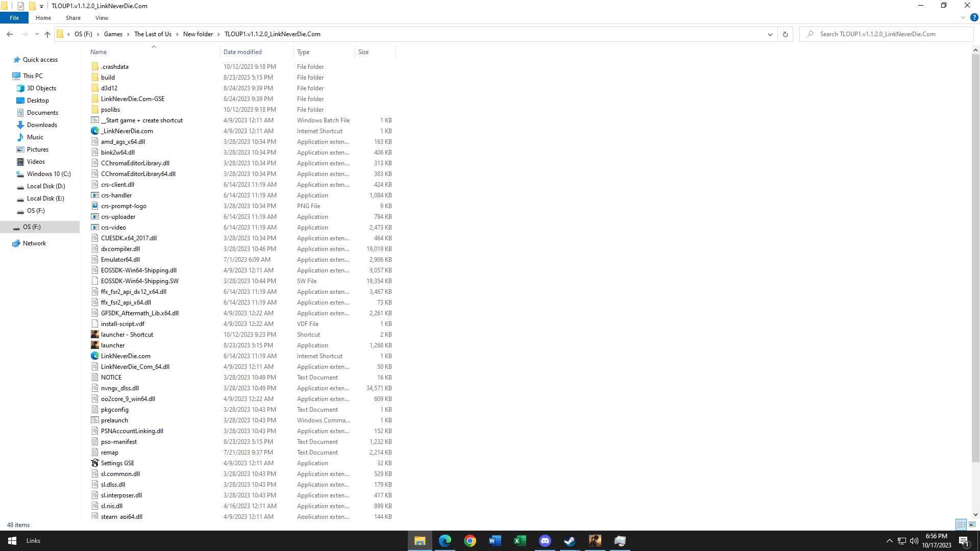Switch to Details view layout button
980x551 pixels.
coord(961,524)
